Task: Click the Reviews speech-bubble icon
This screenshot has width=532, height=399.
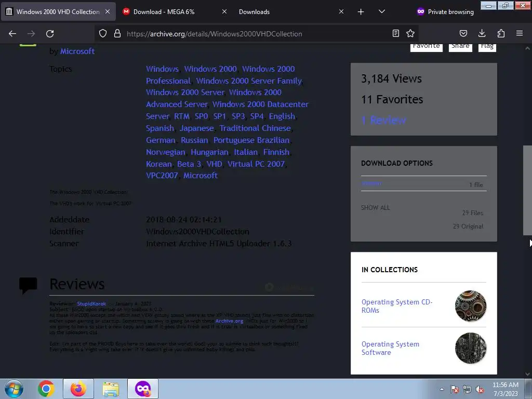Action: pyautogui.click(x=28, y=286)
